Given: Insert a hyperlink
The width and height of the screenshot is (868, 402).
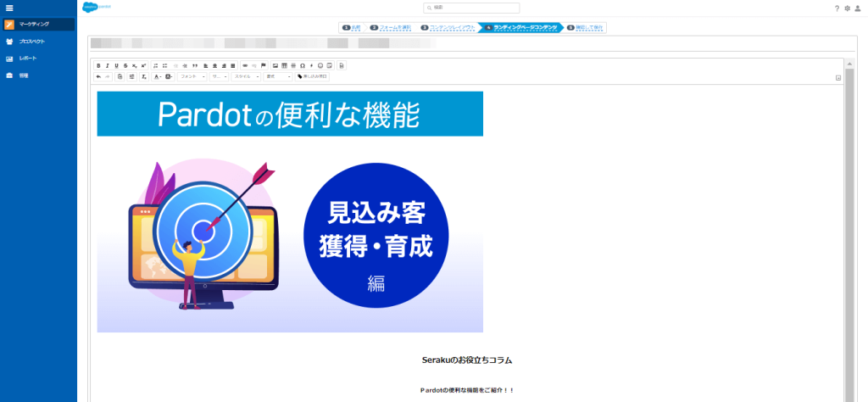Looking at the screenshot, I should point(245,66).
